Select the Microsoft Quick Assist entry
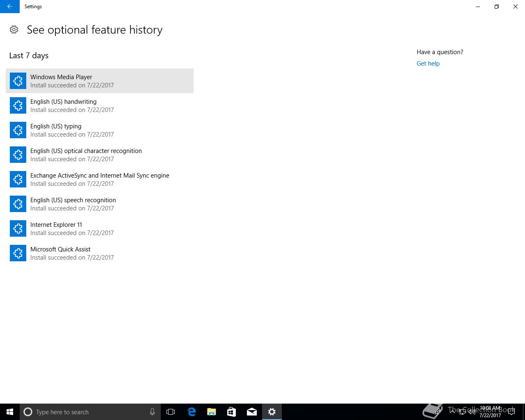 click(x=100, y=253)
